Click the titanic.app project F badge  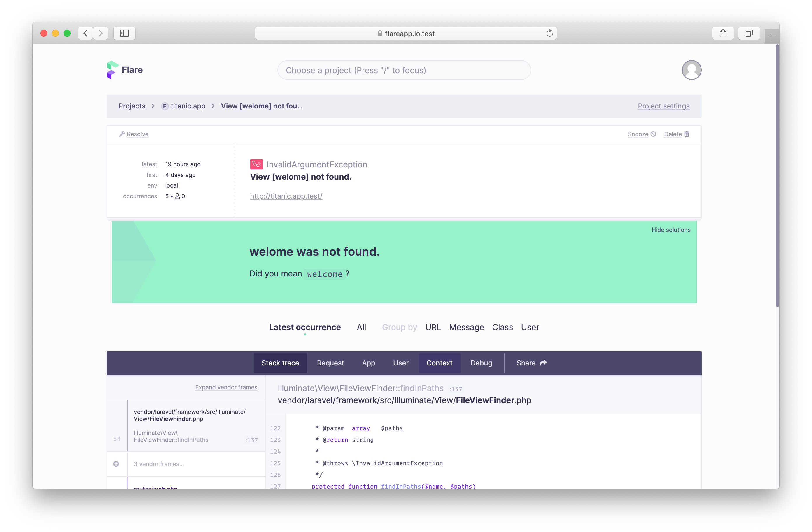(x=165, y=106)
